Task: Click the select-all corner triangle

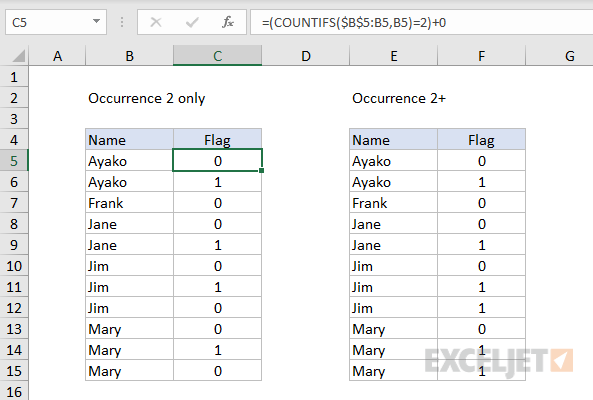Action: (18, 56)
